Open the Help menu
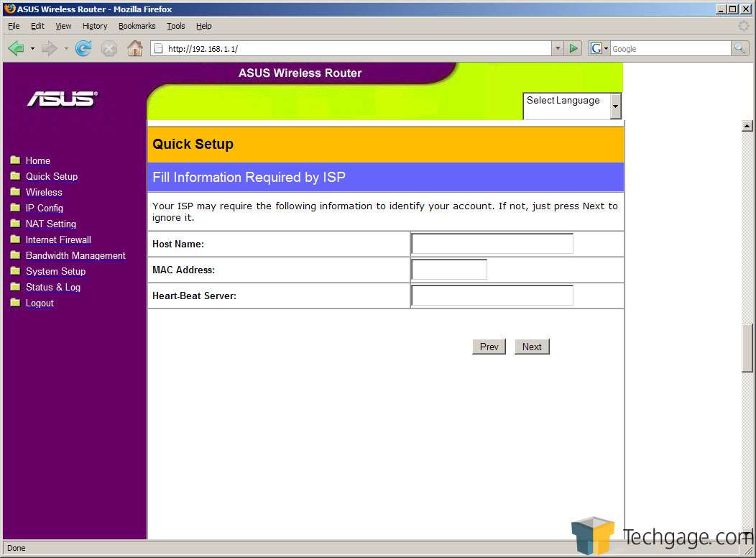 pyautogui.click(x=203, y=26)
